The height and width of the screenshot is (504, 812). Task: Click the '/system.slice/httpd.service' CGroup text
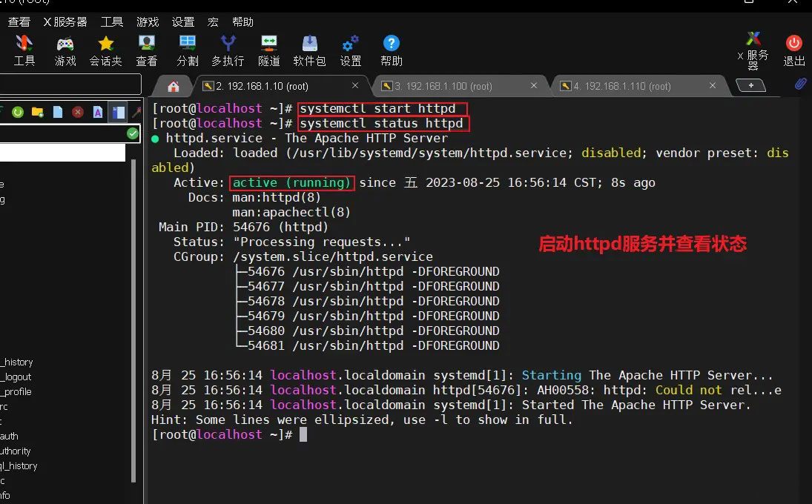[x=332, y=256]
